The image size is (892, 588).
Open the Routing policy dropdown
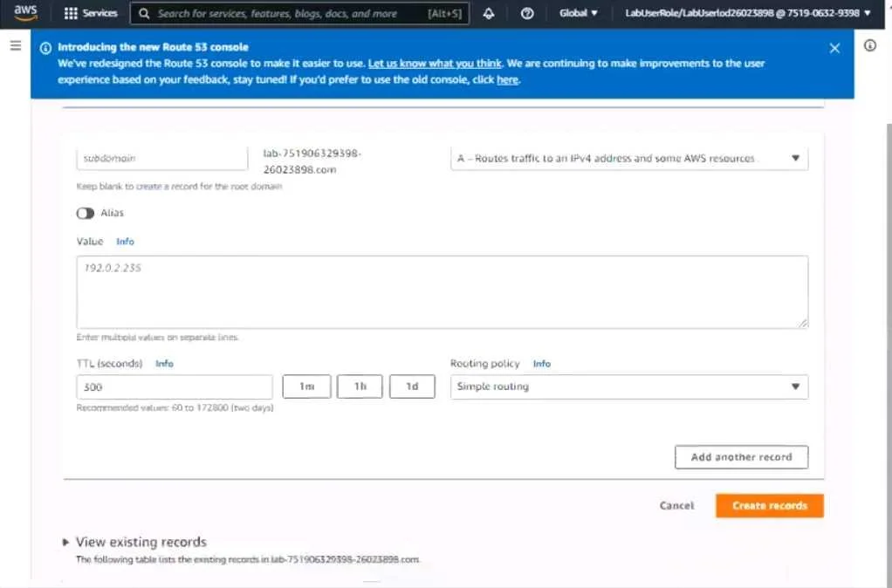tap(629, 386)
